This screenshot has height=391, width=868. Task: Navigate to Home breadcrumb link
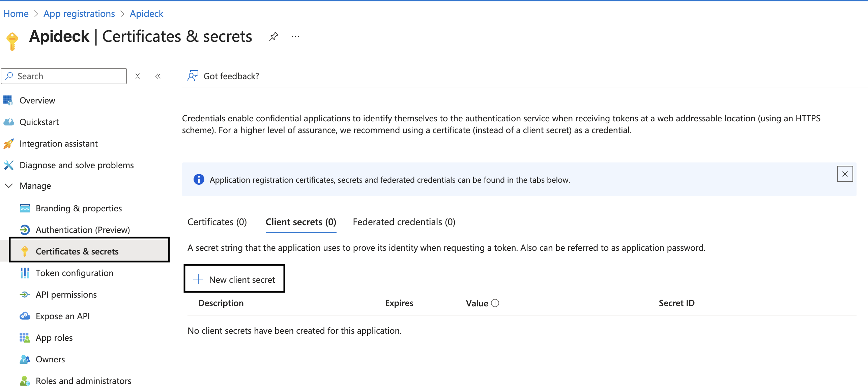coord(16,13)
